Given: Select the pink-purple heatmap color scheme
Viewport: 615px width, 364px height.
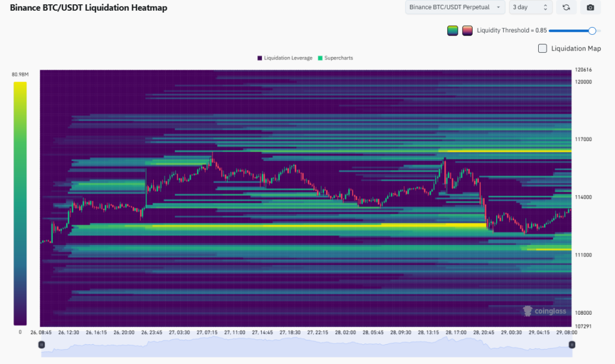Looking at the screenshot, I should (x=467, y=31).
